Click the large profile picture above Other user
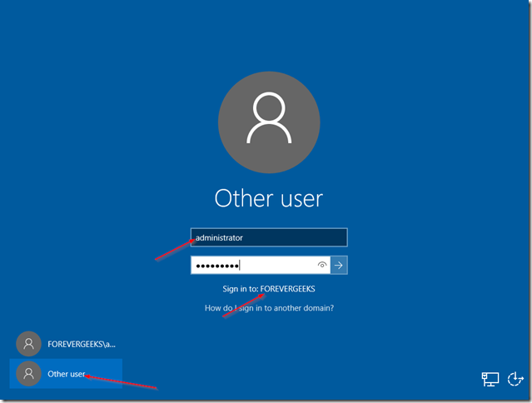Screen dimensions: 532x403 [x=268, y=122]
